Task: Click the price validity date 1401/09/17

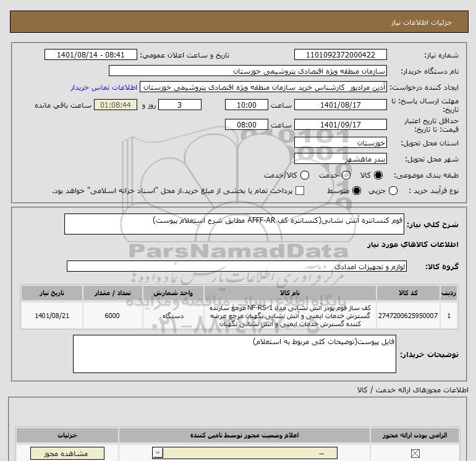Action: coord(340,124)
